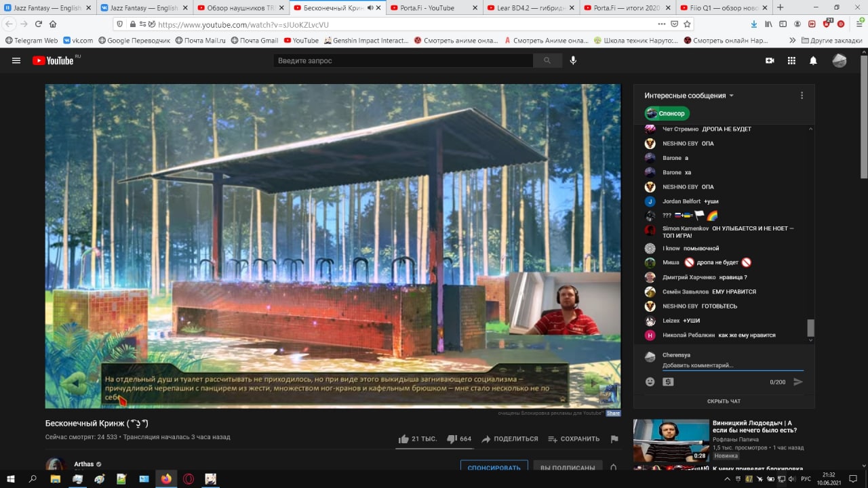Click the ПОДЕЛИТЬСЯ share button

pos(509,439)
